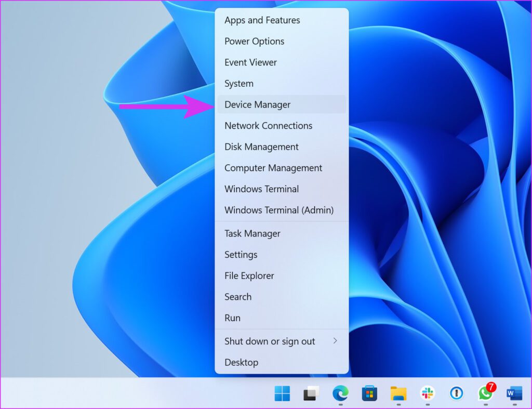Open Windows Terminal (Admin)
Screen dimensions: 532x409
point(278,210)
